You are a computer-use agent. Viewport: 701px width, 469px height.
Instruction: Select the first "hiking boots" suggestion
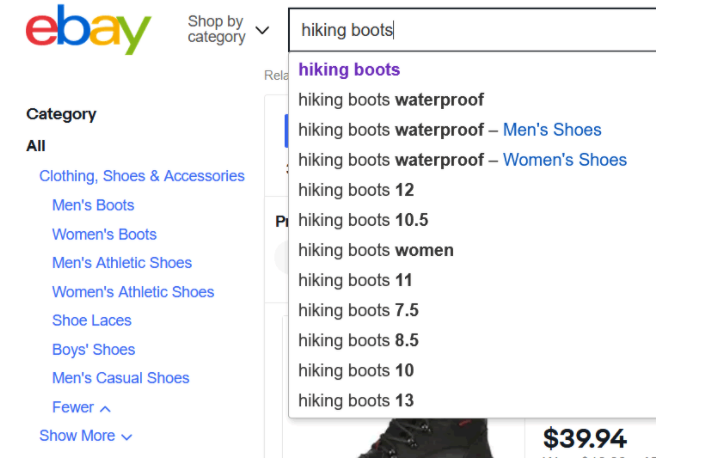coord(349,70)
